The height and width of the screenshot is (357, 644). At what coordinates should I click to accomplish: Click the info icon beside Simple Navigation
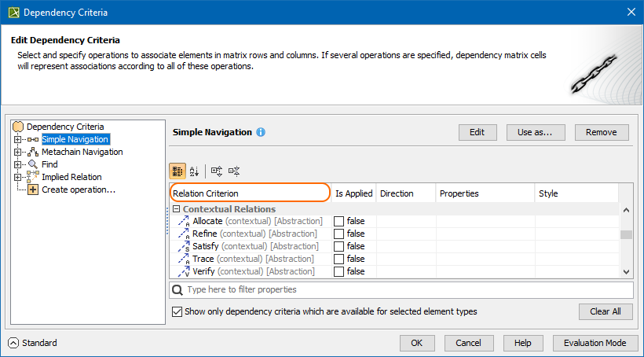pyautogui.click(x=261, y=132)
